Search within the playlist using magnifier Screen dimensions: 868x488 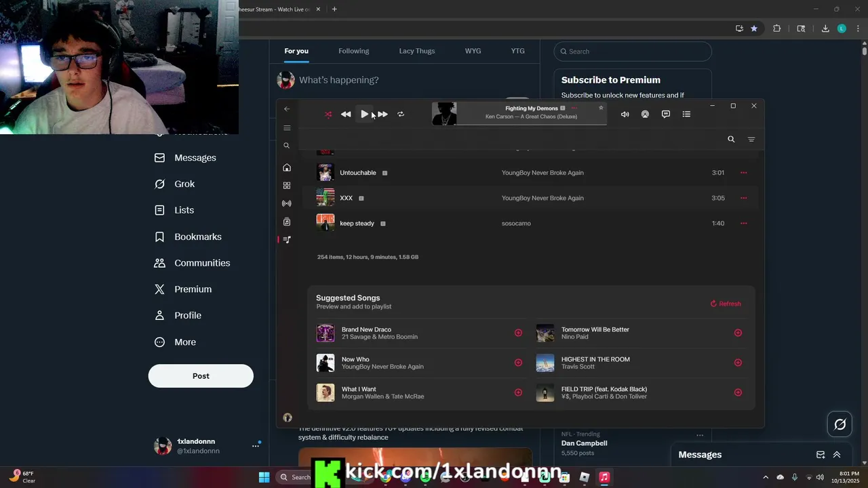(731, 139)
